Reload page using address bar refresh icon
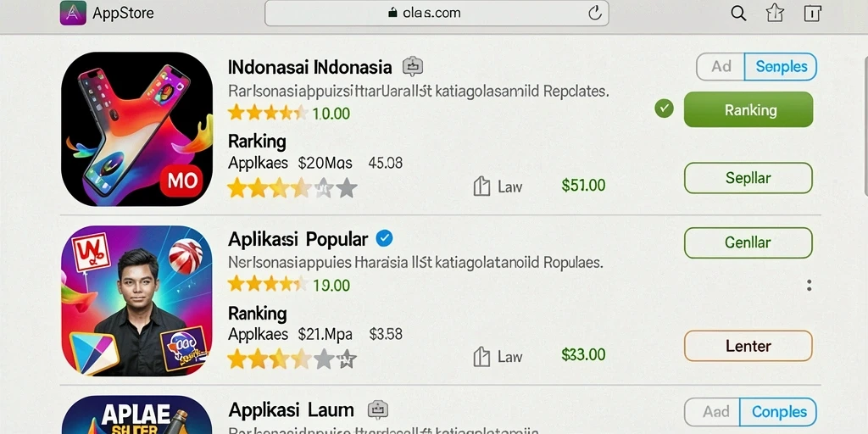The width and height of the screenshot is (868, 434). click(594, 14)
